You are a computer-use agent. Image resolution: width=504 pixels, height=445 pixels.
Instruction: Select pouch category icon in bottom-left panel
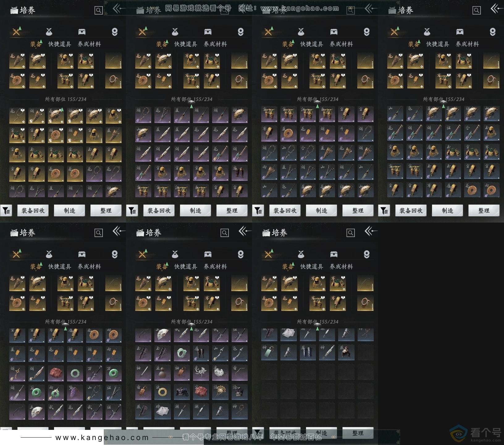49,254
